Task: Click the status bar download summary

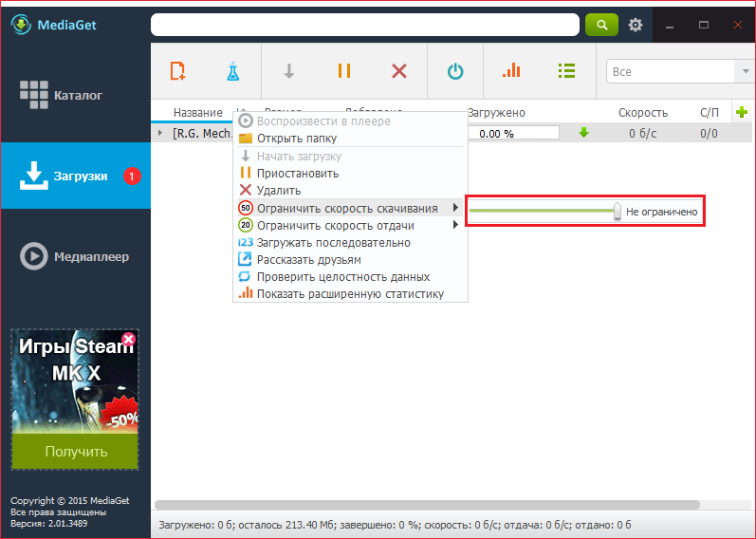Action: (395, 525)
